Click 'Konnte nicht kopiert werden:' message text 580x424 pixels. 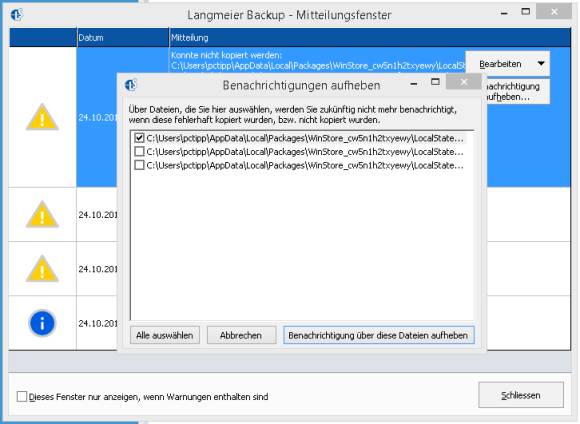point(226,55)
